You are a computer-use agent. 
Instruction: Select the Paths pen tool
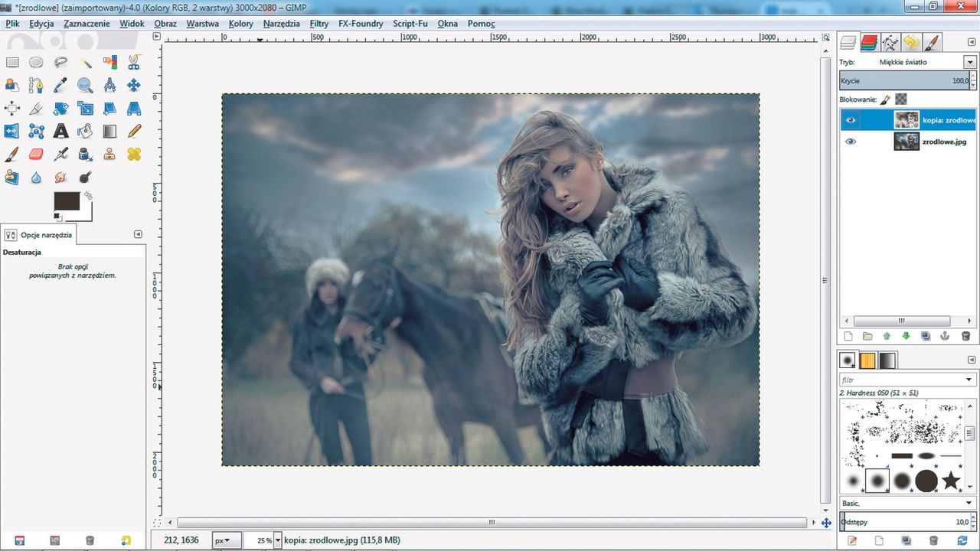pyautogui.click(x=36, y=85)
